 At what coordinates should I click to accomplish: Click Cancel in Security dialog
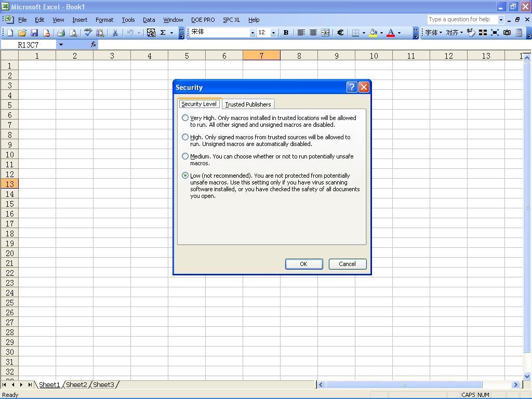coord(348,264)
